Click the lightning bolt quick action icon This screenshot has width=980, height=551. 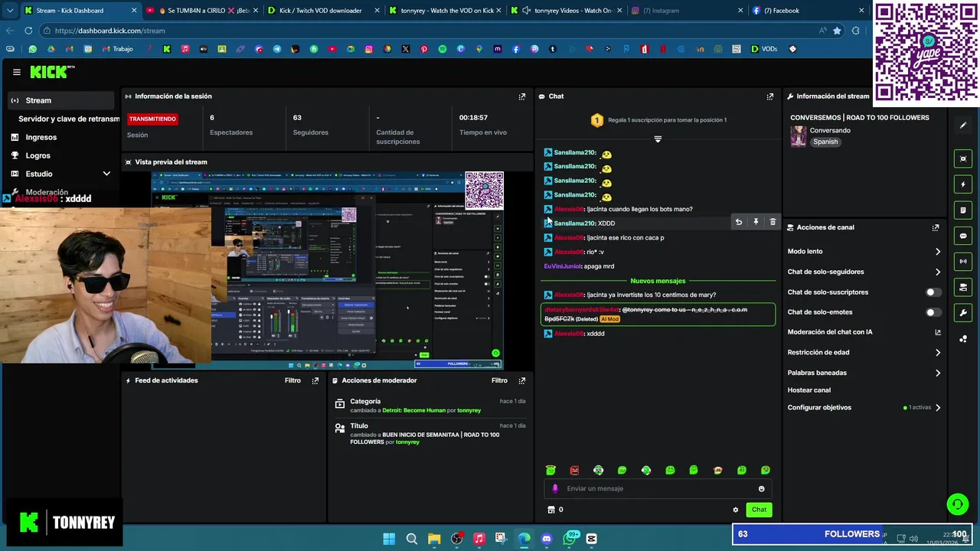(x=963, y=184)
